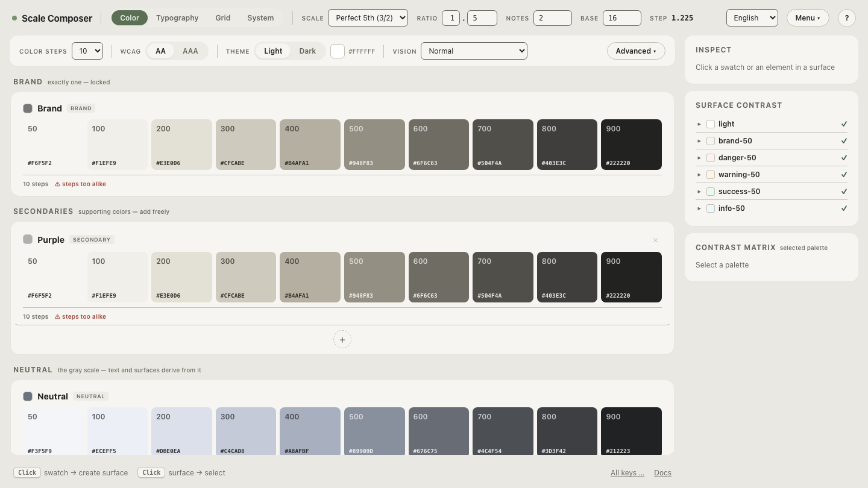Image resolution: width=868 pixels, height=488 pixels.
Task: Switch to the Color tab
Action: (x=130, y=18)
